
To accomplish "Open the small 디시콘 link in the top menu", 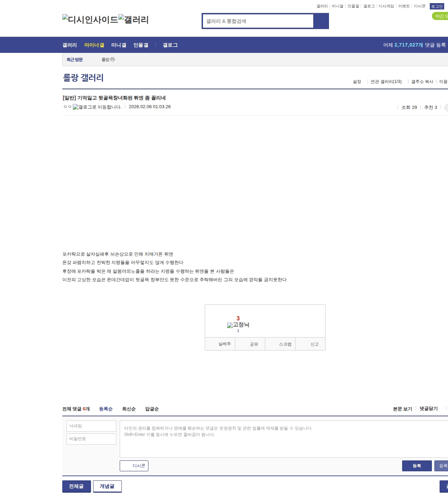I will [420, 6].
